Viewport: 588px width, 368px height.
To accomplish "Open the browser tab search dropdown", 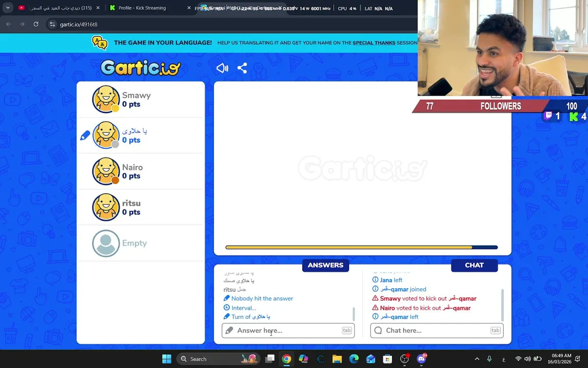I will point(8,8).
